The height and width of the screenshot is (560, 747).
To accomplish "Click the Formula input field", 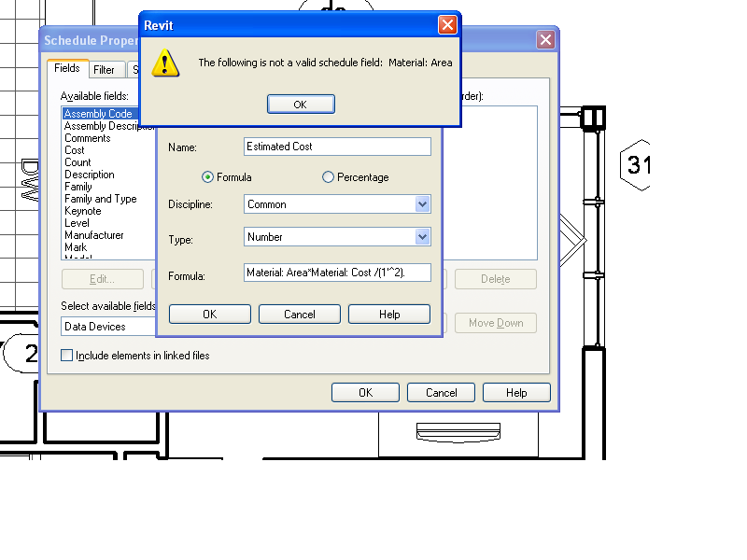I will [337, 273].
